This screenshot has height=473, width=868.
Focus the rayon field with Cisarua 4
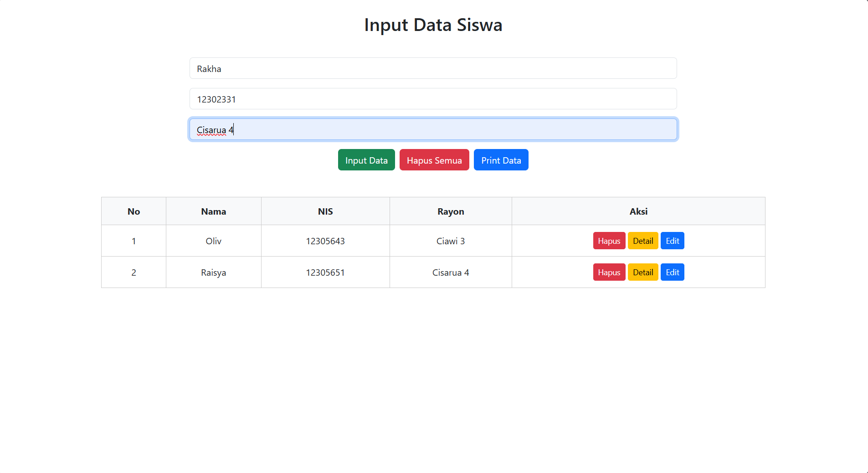(433, 129)
